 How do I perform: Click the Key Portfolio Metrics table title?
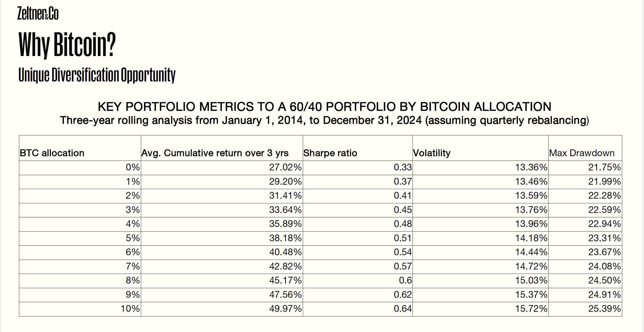[x=324, y=107]
